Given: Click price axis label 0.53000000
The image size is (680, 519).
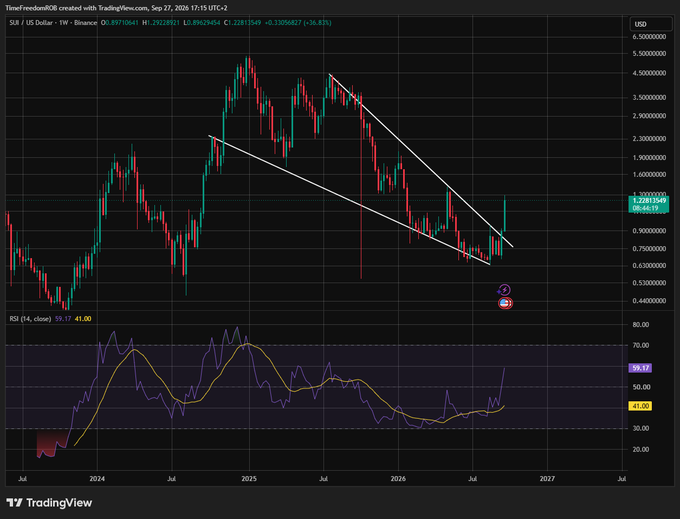Looking at the screenshot, I should (x=649, y=283).
